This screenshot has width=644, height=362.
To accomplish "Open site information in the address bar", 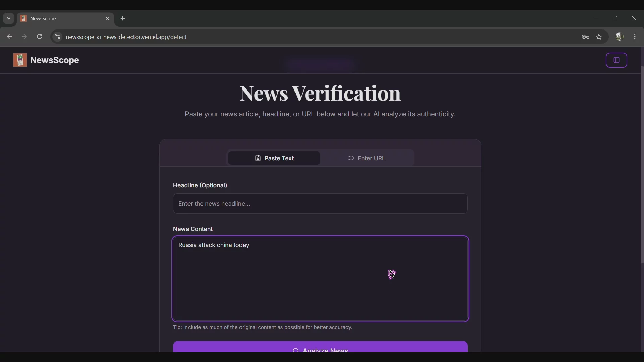I will pyautogui.click(x=57, y=37).
